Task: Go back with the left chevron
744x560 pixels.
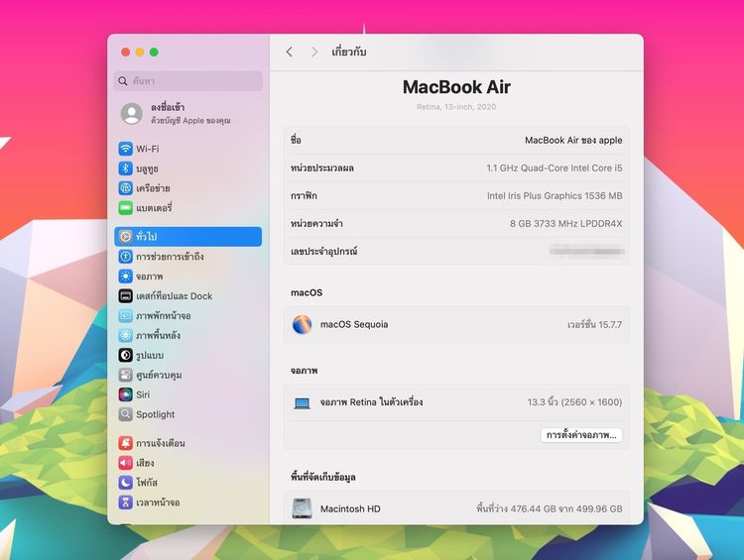Action: [290, 52]
